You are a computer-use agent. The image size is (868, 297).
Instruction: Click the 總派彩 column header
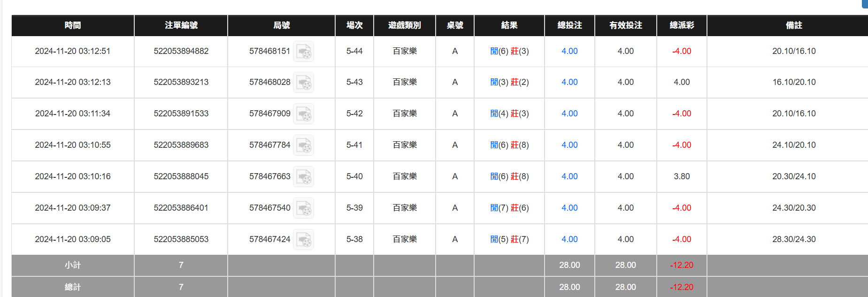click(x=682, y=25)
